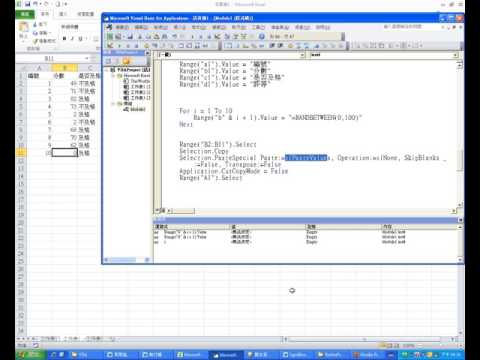Open Find using the binoculars icon

coord(165,36)
